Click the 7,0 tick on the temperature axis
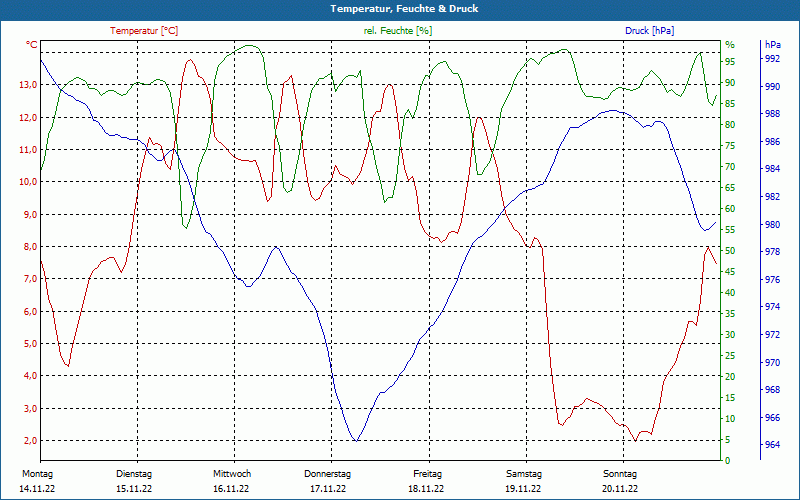The height and width of the screenshot is (500, 800). click(30, 279)
